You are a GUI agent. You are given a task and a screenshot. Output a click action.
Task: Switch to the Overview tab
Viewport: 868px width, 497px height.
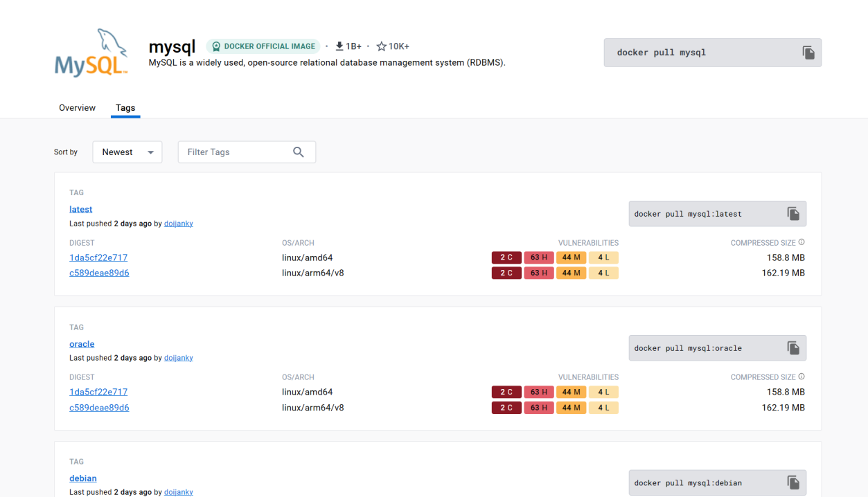point(77,108)
